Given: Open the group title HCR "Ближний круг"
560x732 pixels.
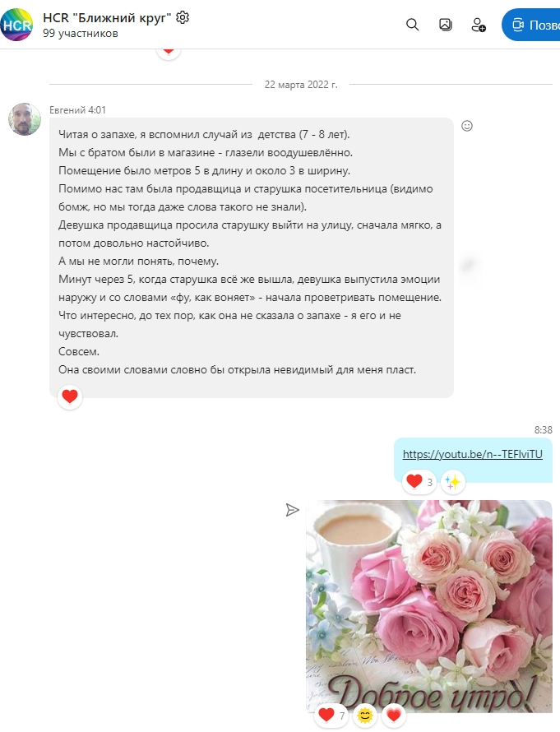Looking at the screenshot, I should 107,18.
